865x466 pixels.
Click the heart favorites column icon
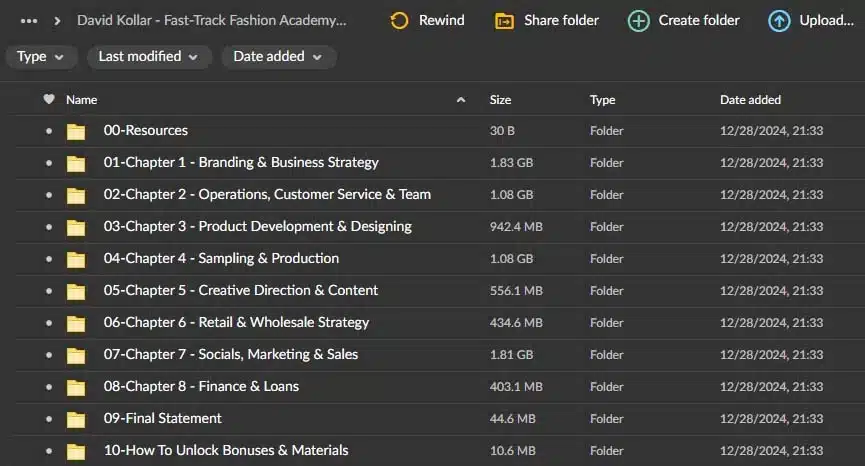click(49, 99)
